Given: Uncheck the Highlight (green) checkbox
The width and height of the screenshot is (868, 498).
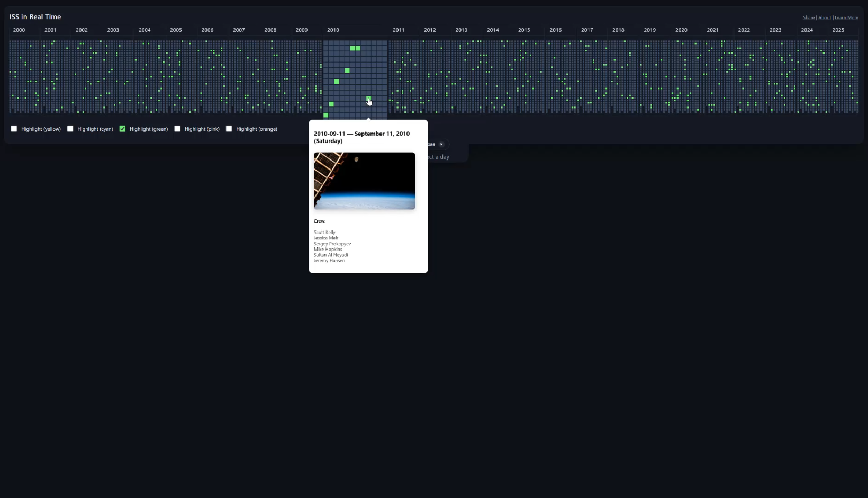Looking at the screenshot, I should [122, 129].
